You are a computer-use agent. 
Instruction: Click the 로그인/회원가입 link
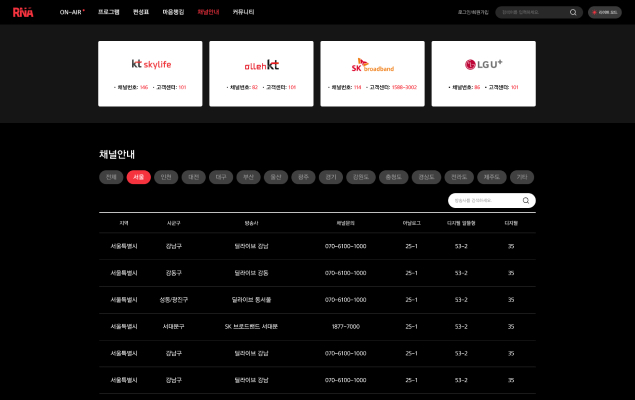click(x=473, y=12)
